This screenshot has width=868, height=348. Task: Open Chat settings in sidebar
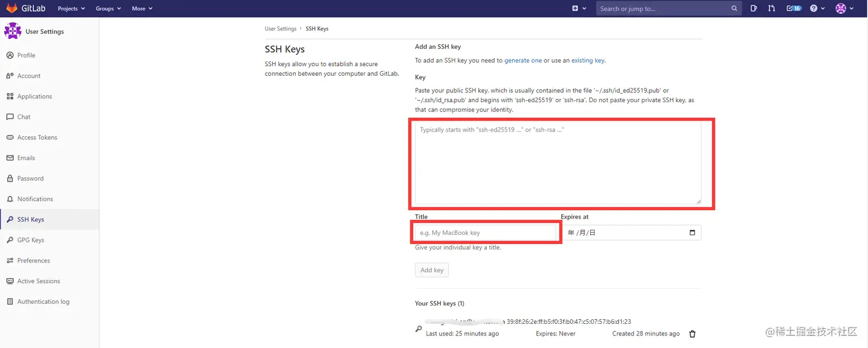49,117
